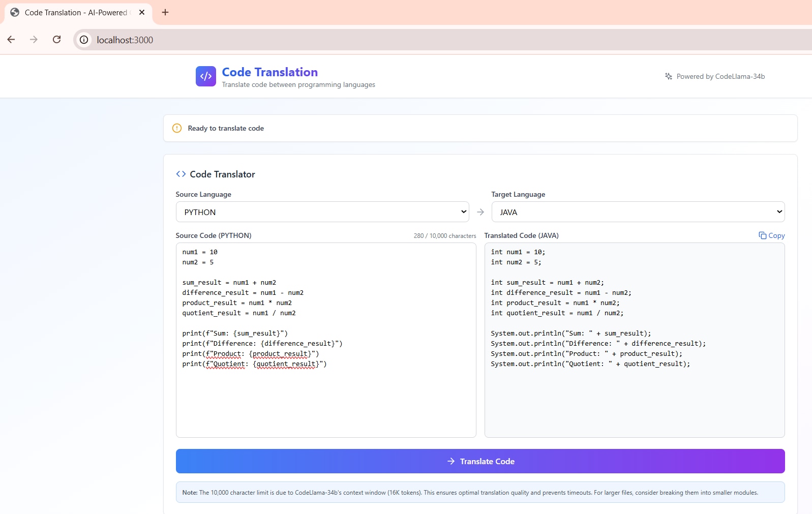Click the Note about 10,000 character limit
Viewport: 812px width, 514px height.
[x=480, y=492]
